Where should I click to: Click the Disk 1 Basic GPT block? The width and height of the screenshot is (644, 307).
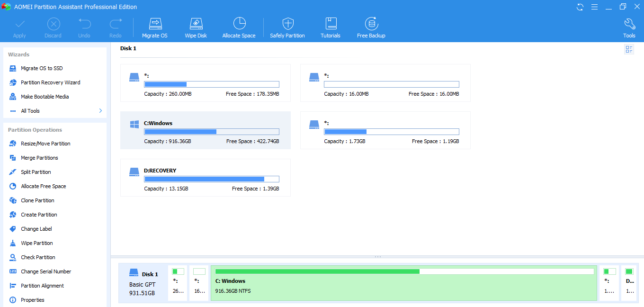(x=143, y=283)
